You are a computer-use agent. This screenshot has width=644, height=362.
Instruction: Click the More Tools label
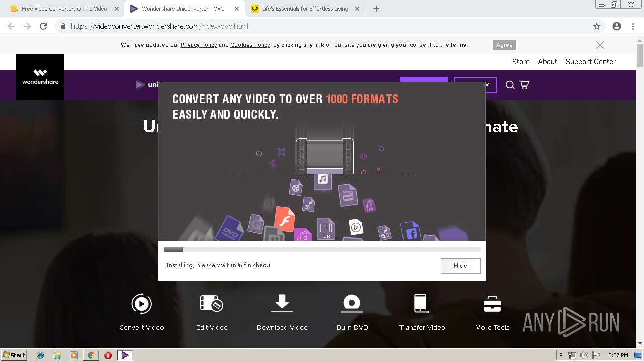pyautogui.click(x=492, y=327)
